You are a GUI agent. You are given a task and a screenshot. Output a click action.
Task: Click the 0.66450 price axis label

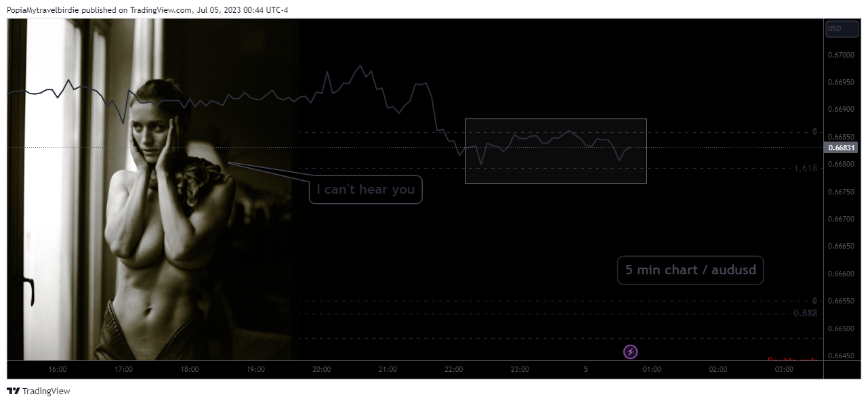pyautogui.click(x=842, y=356)
